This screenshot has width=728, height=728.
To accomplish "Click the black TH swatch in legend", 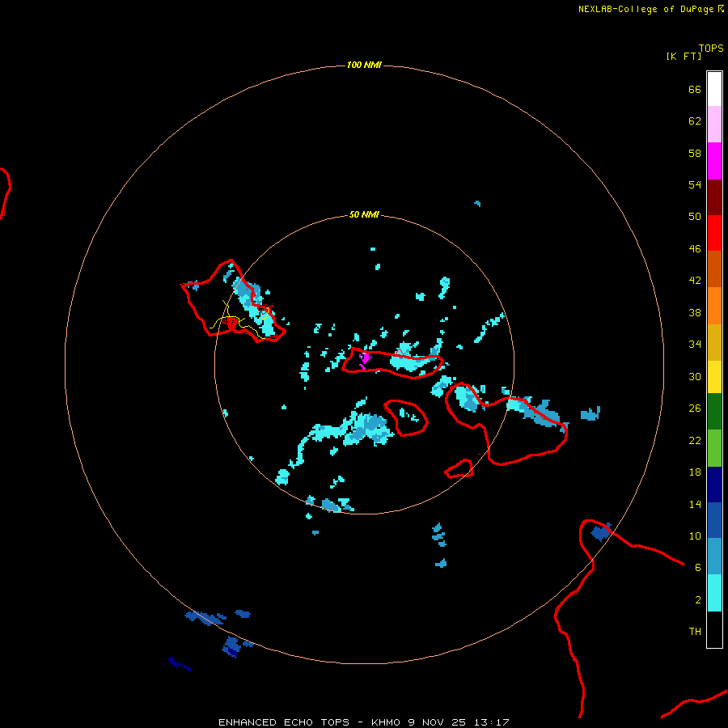I will pos(714,629).
